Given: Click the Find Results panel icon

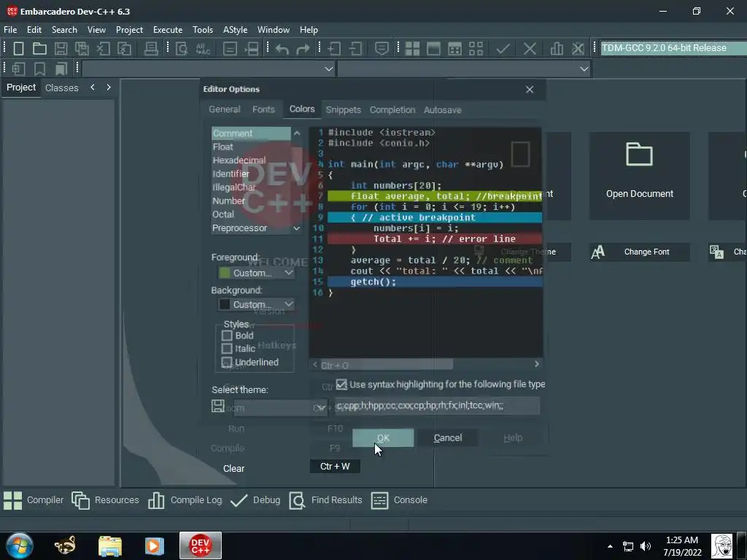Looking at the screenshot, I should pyautogui.click(x=297, y=500).
